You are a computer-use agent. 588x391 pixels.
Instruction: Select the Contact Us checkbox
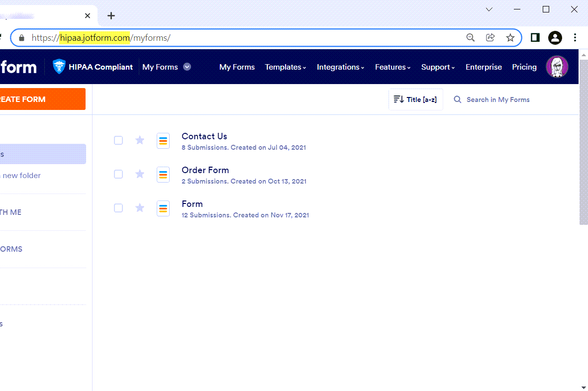118,140
